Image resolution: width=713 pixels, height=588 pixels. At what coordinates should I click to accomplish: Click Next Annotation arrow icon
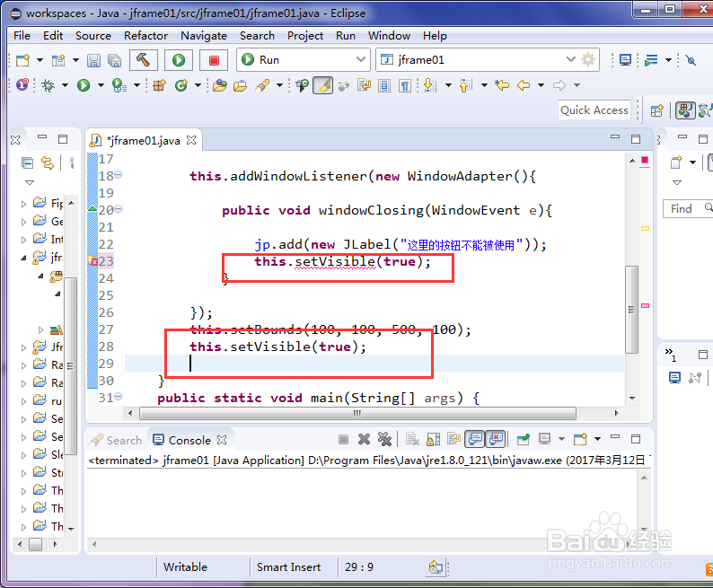(x=429, y=85)
